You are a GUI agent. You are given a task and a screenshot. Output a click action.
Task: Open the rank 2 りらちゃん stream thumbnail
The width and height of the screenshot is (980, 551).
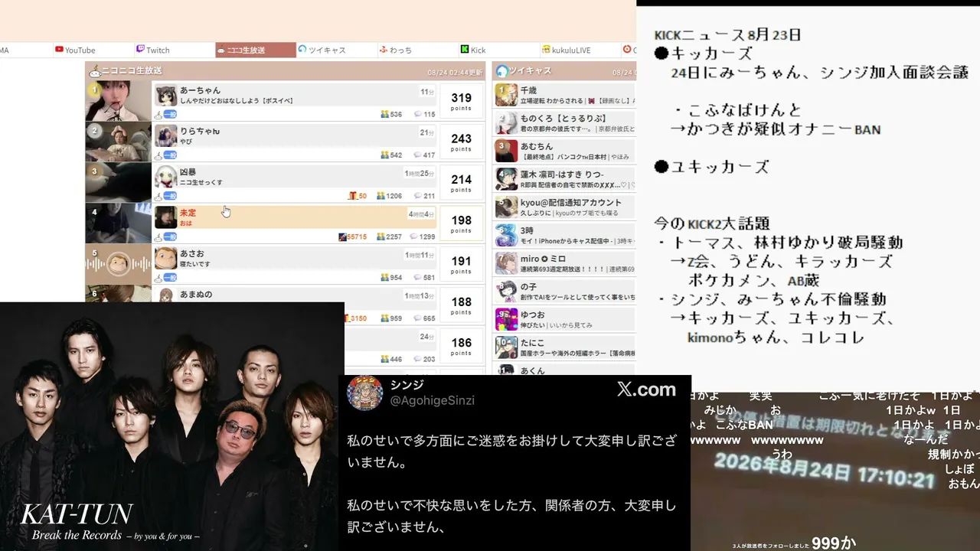119,142
